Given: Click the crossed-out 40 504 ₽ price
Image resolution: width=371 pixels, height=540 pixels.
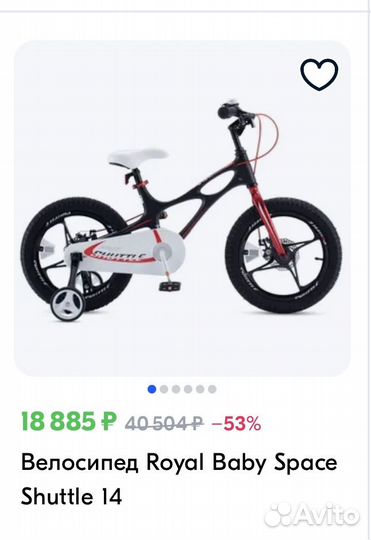Looking at the screenshot, I should click(x=164, y=423).
